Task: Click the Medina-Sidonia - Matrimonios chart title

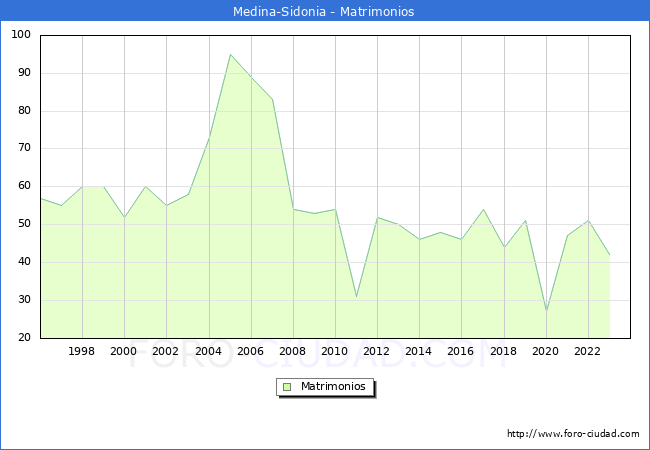Action: pos(324,12)
